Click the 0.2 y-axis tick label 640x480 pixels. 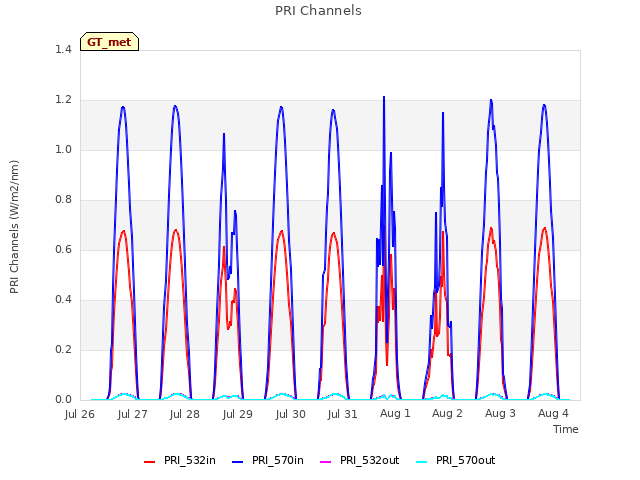pyautogui.click(x=63, y=349)
